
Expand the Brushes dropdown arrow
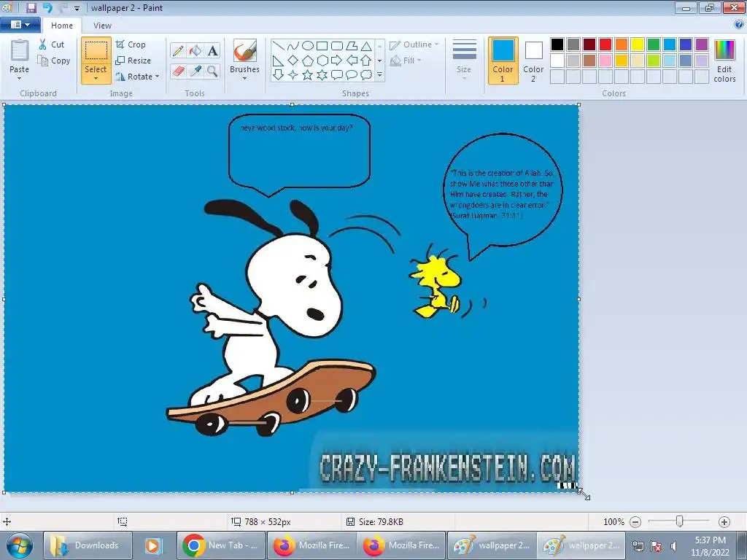pyautogui.click(x=245, y=79)
